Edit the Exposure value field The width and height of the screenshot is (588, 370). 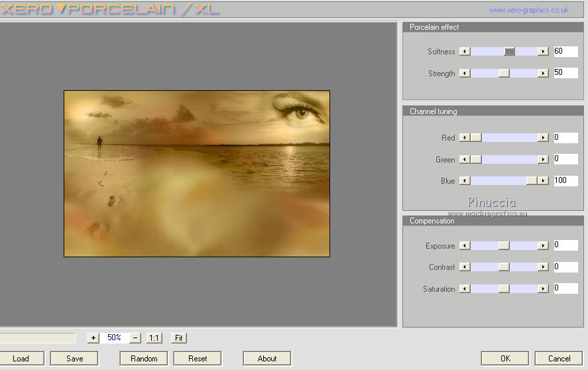coord(565,245)
